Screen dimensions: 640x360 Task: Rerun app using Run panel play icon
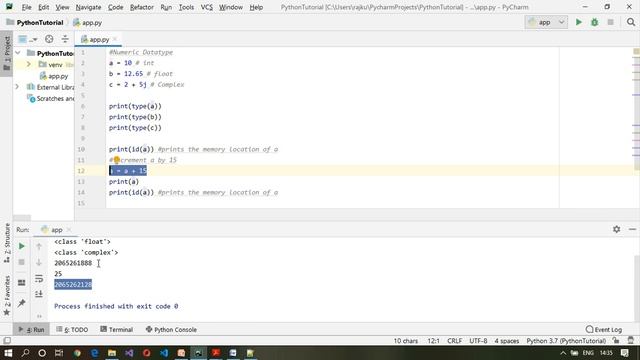point(22,246)
